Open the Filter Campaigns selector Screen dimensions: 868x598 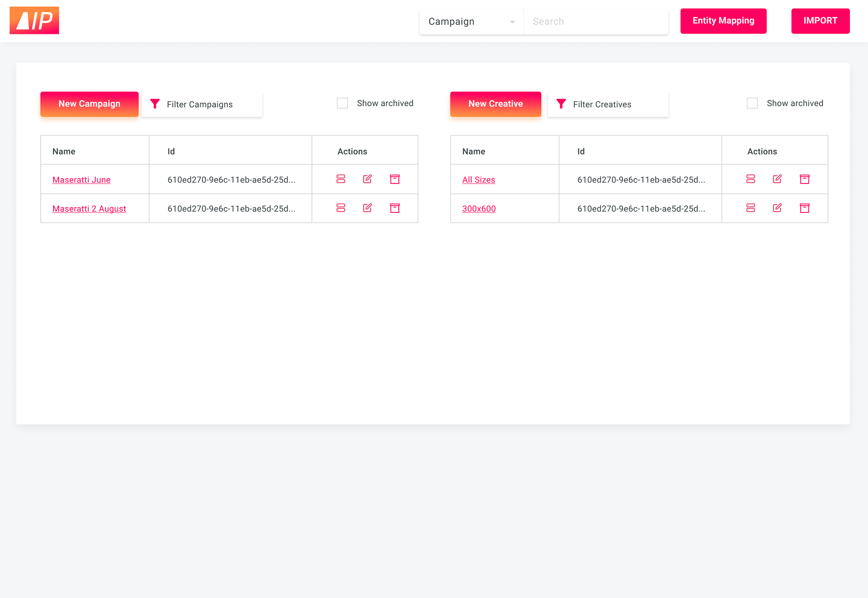(202, 104)
